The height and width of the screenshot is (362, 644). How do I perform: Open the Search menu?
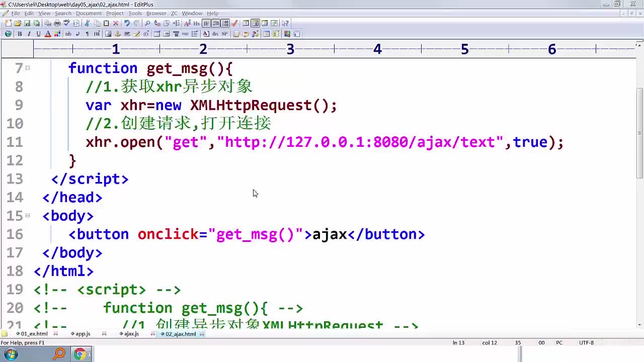(x=63, y=13)
